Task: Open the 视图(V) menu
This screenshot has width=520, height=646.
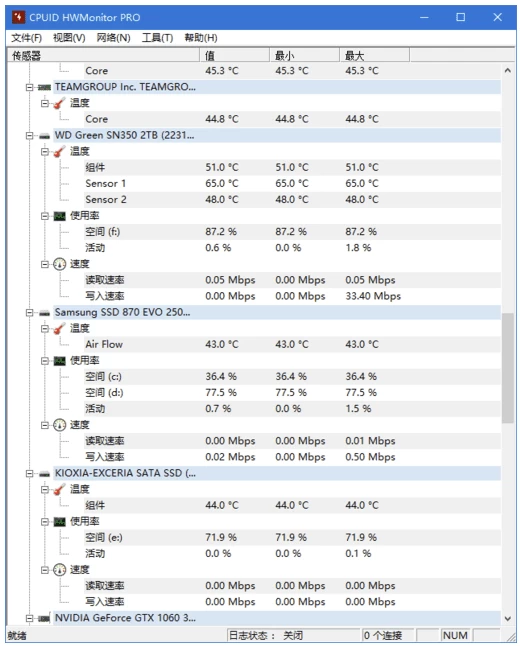Action: click(x=69, y=38)
